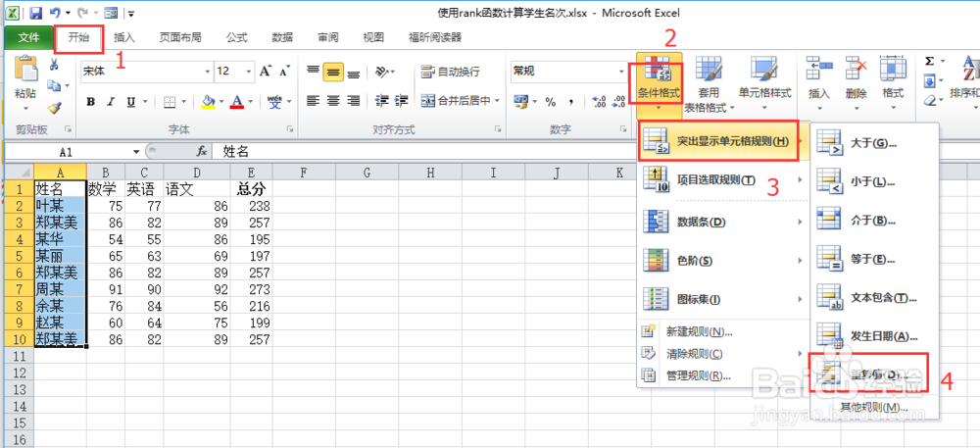Click 套用表格格式 format as table icon
This screenshot has height=448, width=980.
tap(710, 69)
